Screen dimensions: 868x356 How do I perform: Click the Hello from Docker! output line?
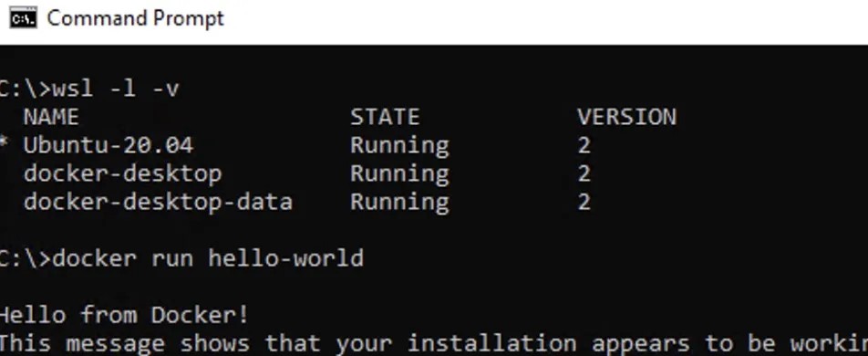[123, 315]
